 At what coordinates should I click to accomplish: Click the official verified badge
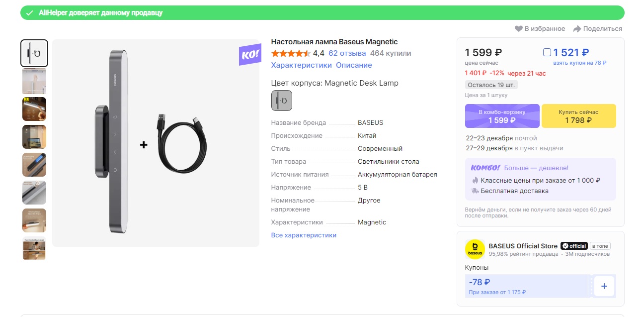point(574,246)
